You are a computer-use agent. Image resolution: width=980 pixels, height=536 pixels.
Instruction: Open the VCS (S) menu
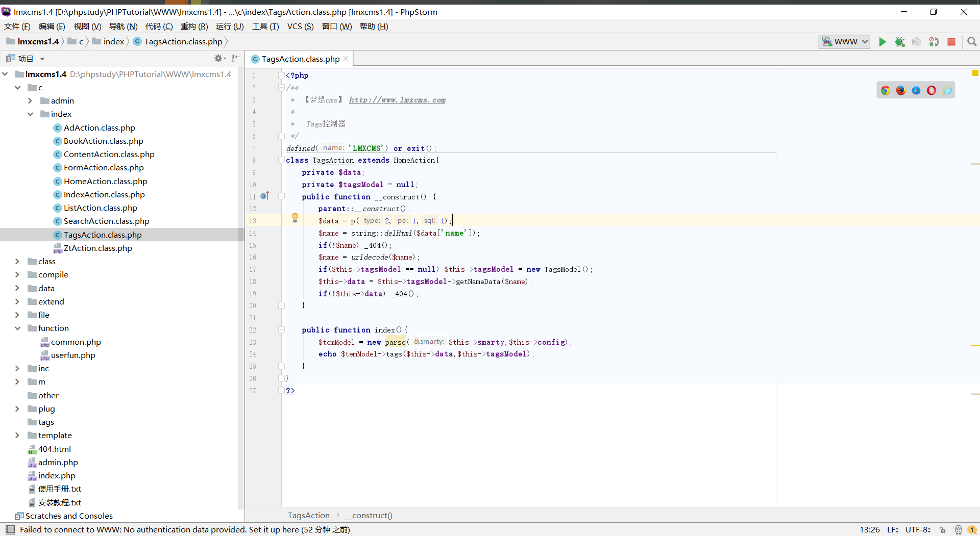click(x=300, y=27)
